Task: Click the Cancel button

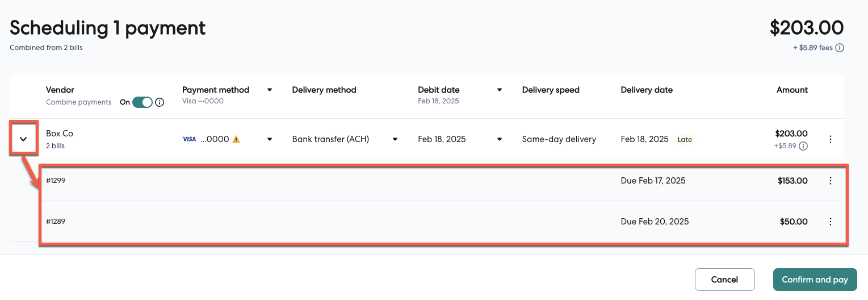Action: point(724,280)
